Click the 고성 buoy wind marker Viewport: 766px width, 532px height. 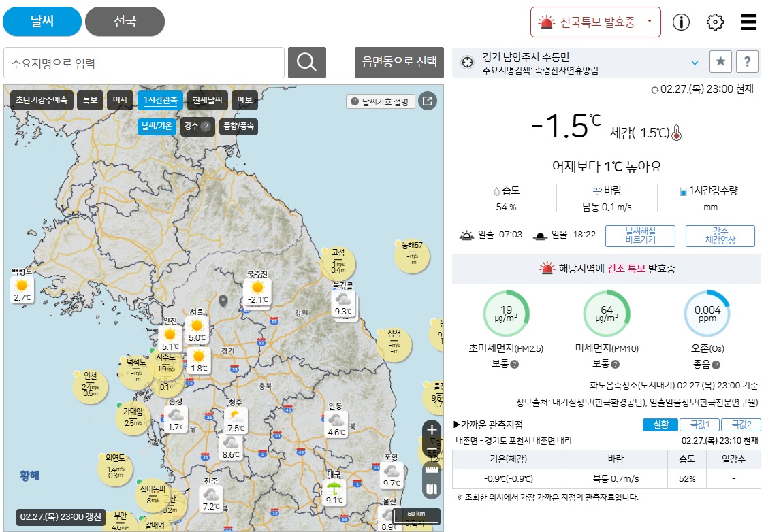tap(338, 263)
